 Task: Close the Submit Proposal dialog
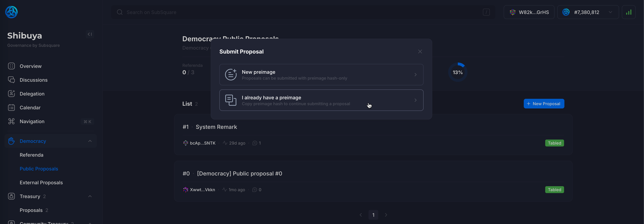pyautogui.click(x=420, y=51)
